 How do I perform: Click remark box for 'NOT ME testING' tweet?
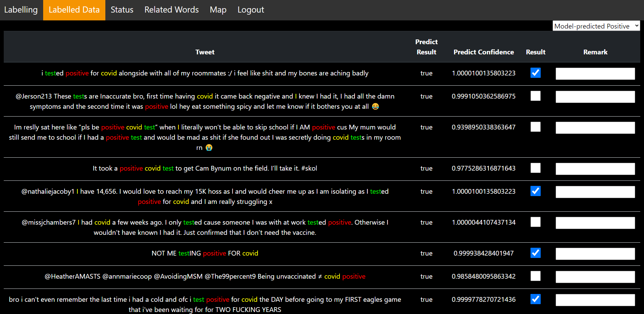[595, 254]
